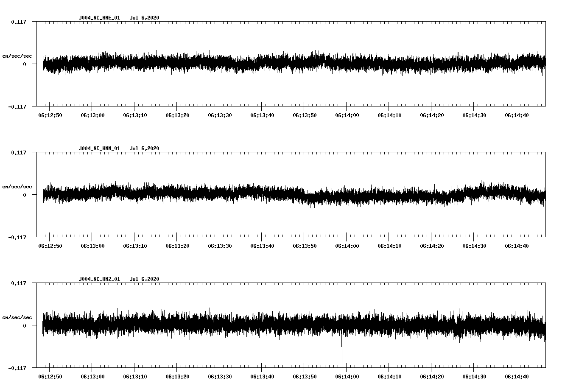Screen dimensions: 576x392
Task: Click the J004_NC_HNE_01 plot title
Action: click(99, 18)
